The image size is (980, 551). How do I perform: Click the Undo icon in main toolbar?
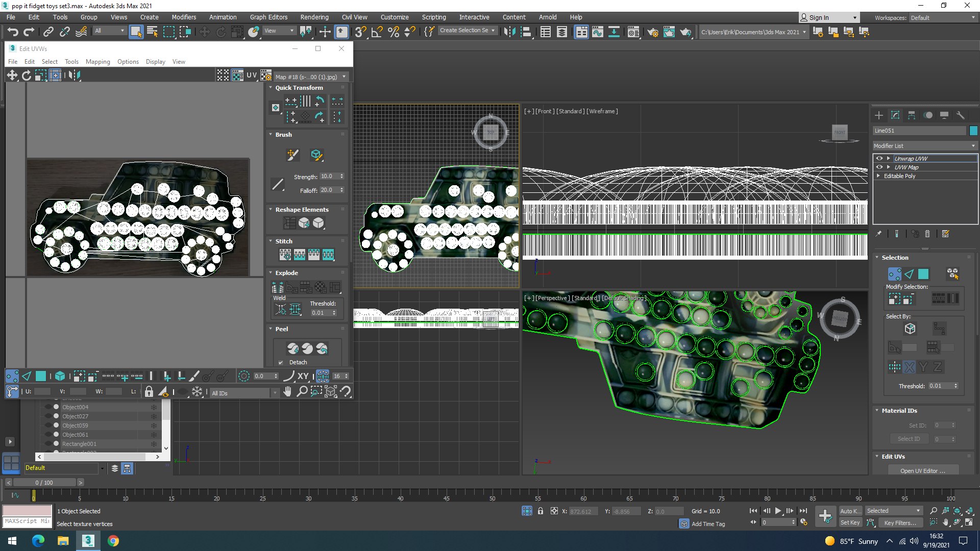click(13, 32)
